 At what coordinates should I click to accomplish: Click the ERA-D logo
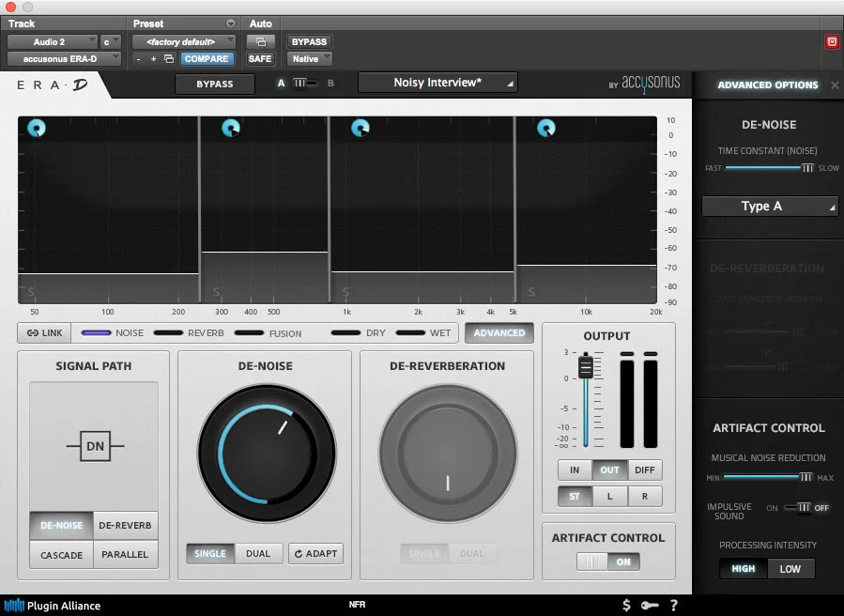click(52, 85)
